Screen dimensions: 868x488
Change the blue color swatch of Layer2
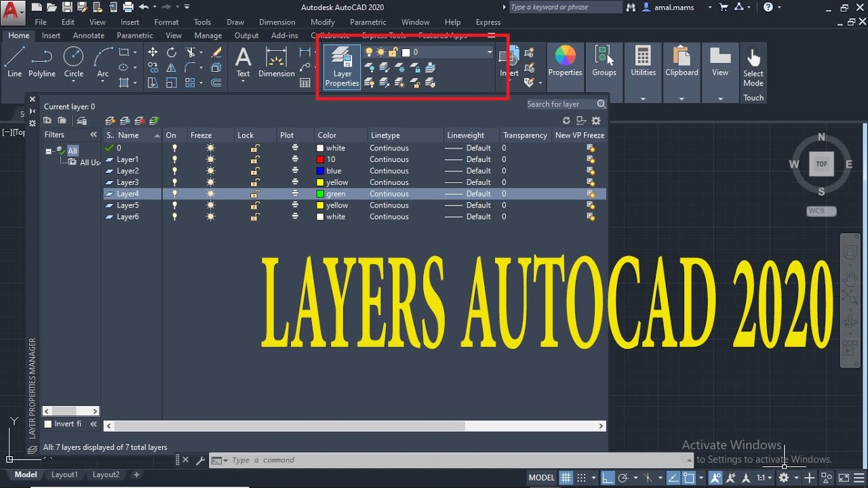point(320,171)
